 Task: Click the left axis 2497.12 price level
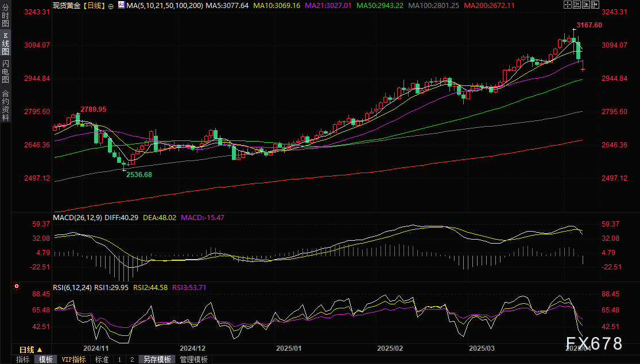37,178
